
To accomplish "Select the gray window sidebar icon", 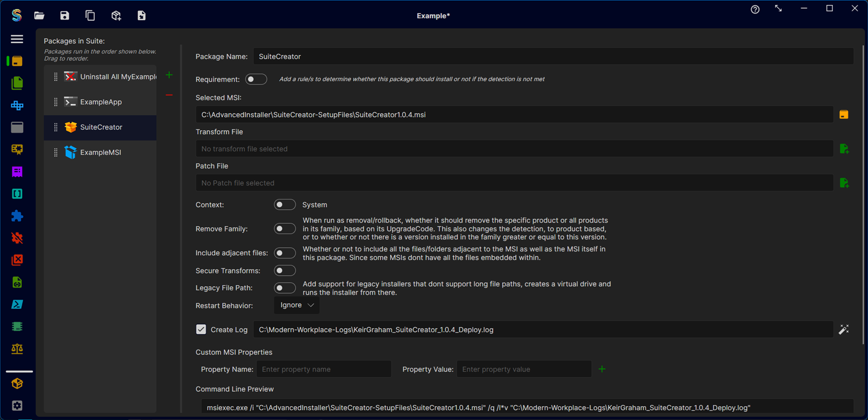I will (x=17, y=127).
